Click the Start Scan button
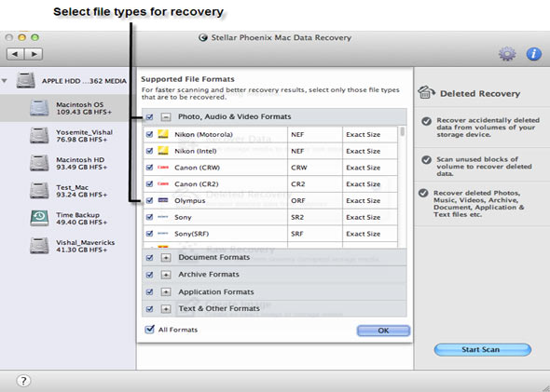550x392 pixels. (x=482, y=349)
